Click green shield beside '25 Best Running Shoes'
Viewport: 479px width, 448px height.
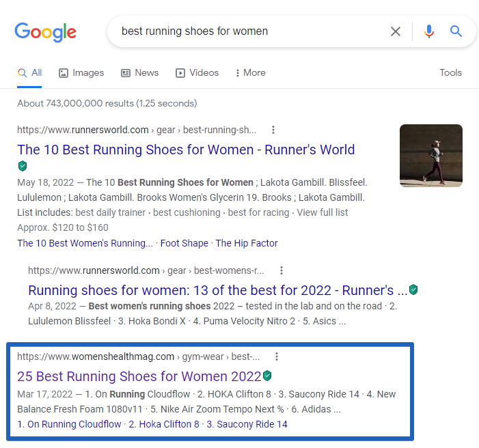267,376
